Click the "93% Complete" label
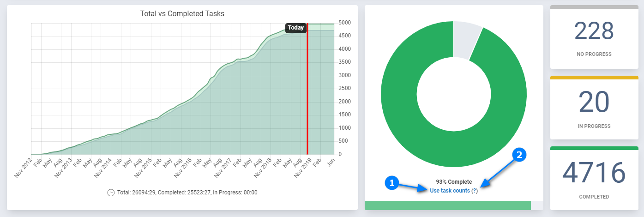Screen dimensions: 644x217 click(x=453, y=181)
